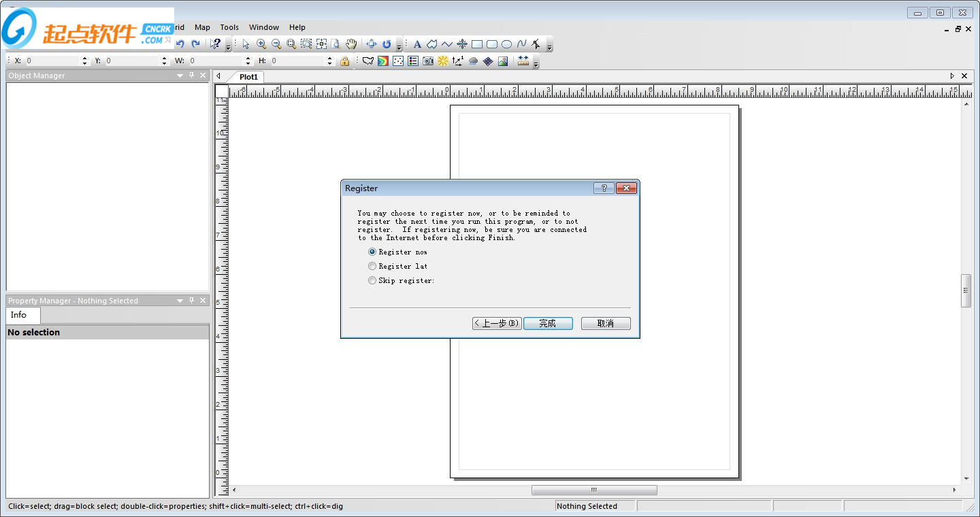Switch to the Plot1 document tab

point(248,77)
